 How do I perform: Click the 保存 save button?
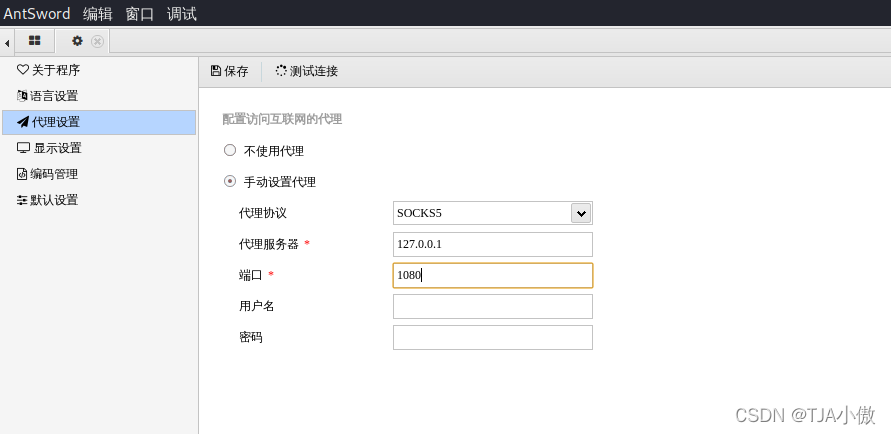tap(230, 71)
